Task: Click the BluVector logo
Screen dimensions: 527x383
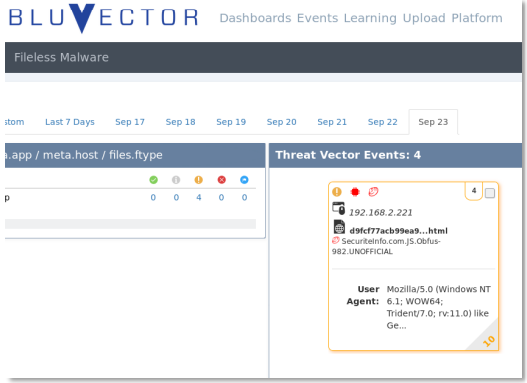Action: (x=104, y=18)
